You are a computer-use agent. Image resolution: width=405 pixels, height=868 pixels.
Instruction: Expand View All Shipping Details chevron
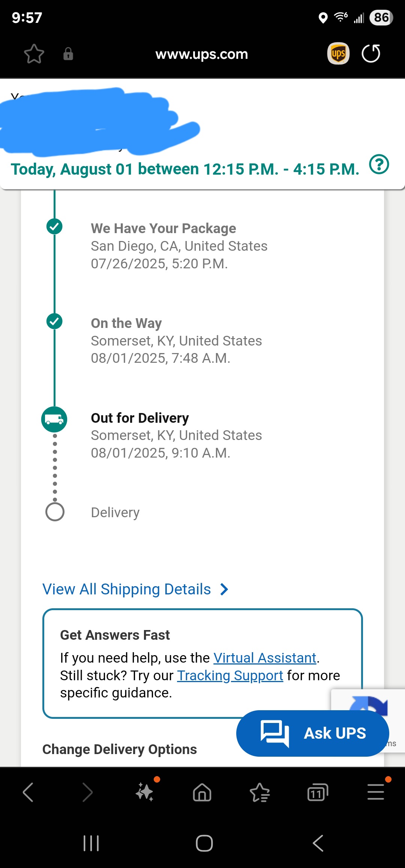[224, 589]
